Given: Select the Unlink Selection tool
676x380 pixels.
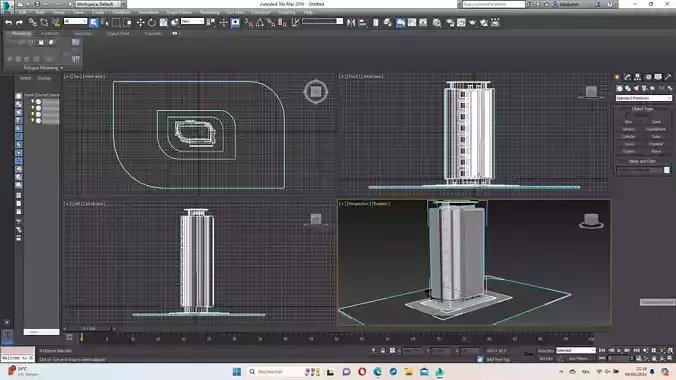Looking at the screenshot, I should pos(44,22).
